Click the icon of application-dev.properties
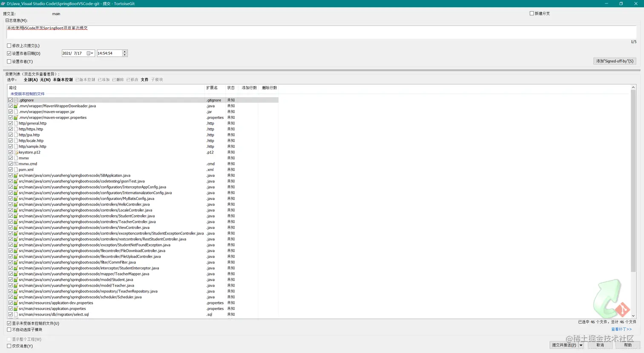644x353 pixels. tap(16, 303)
